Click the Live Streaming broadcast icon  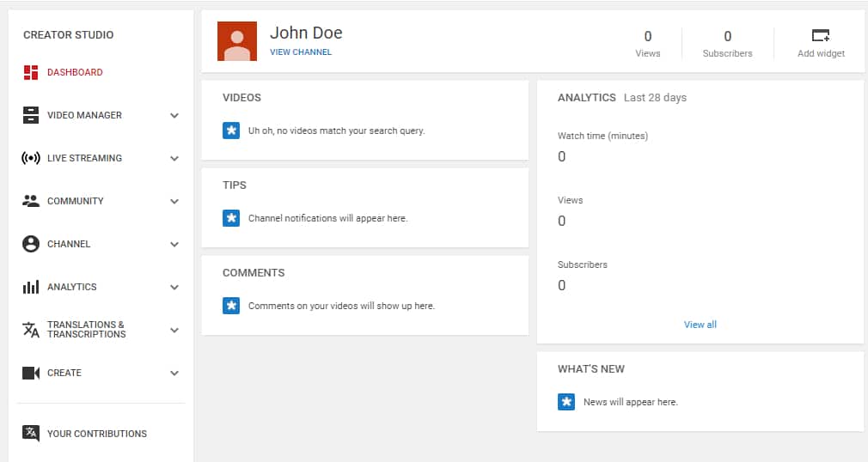click(x=30, y=158)
